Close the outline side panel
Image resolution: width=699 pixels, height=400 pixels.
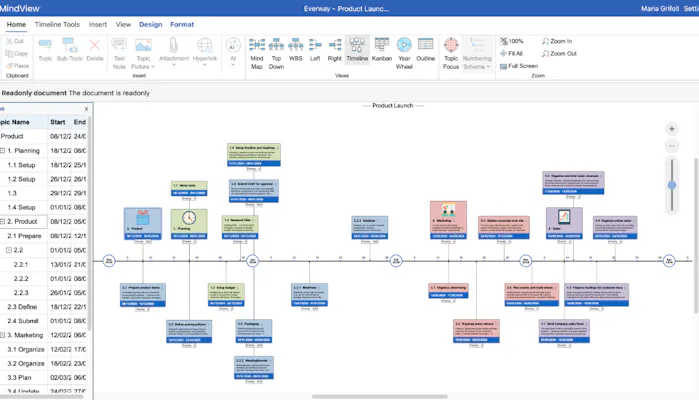point(86,109)
